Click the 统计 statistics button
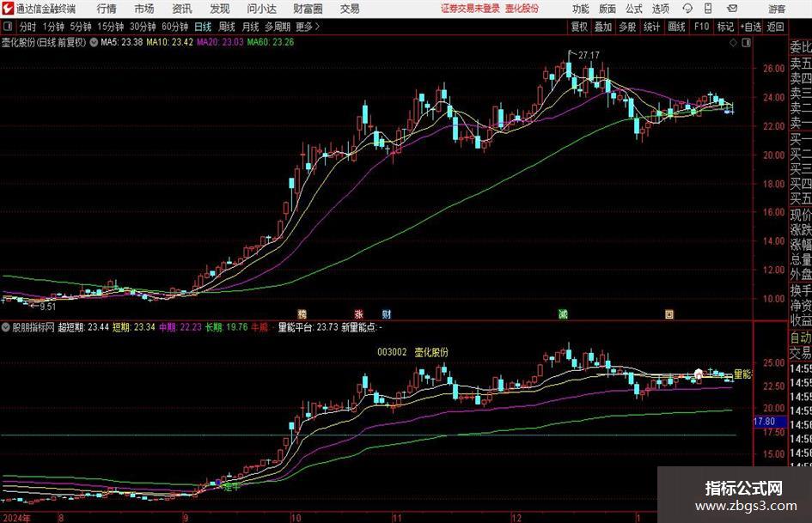812x523 pixels. tap(651, 27)
